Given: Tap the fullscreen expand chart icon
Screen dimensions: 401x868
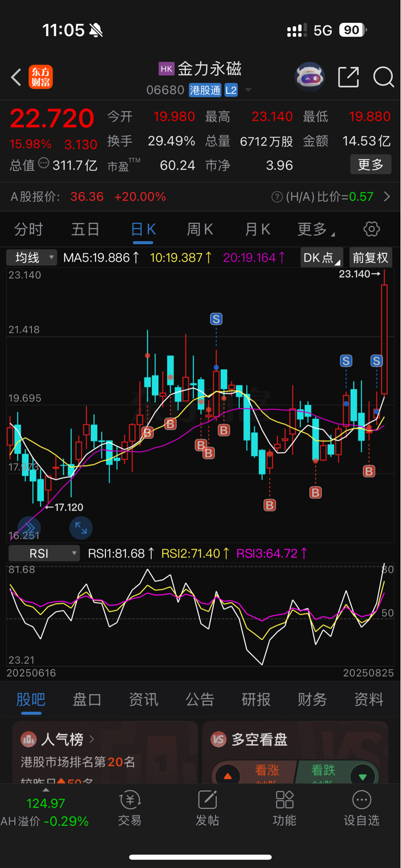Looking at the screenshot, I should coord(81,528).
